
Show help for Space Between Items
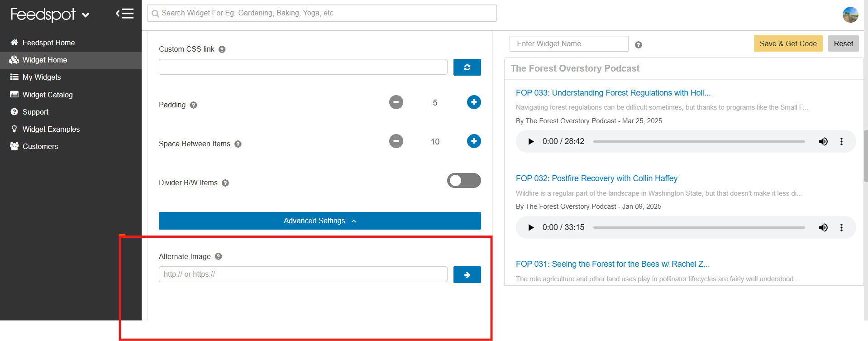238,144
